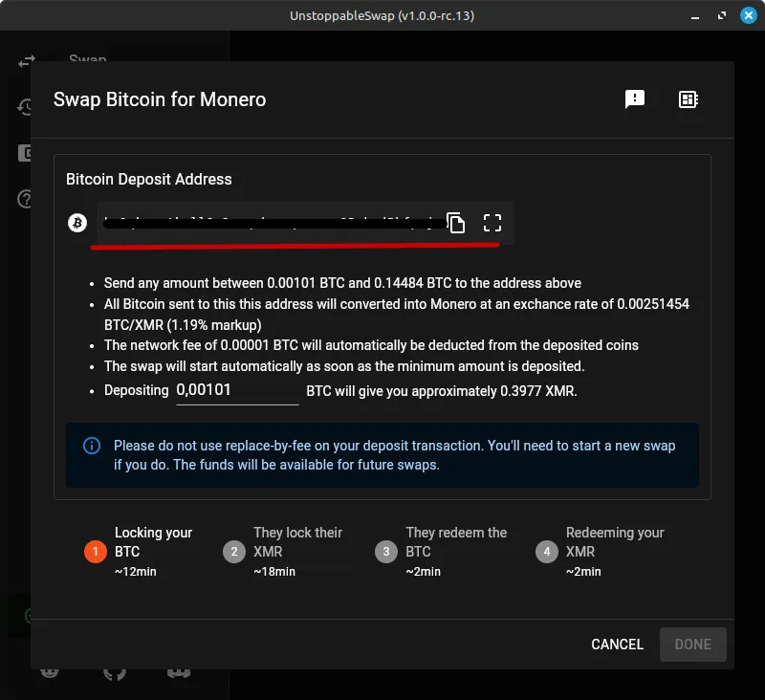Click the swap arrows icon in sidebar
This screenshot has height=700, width=765.
tap(27, 61)
